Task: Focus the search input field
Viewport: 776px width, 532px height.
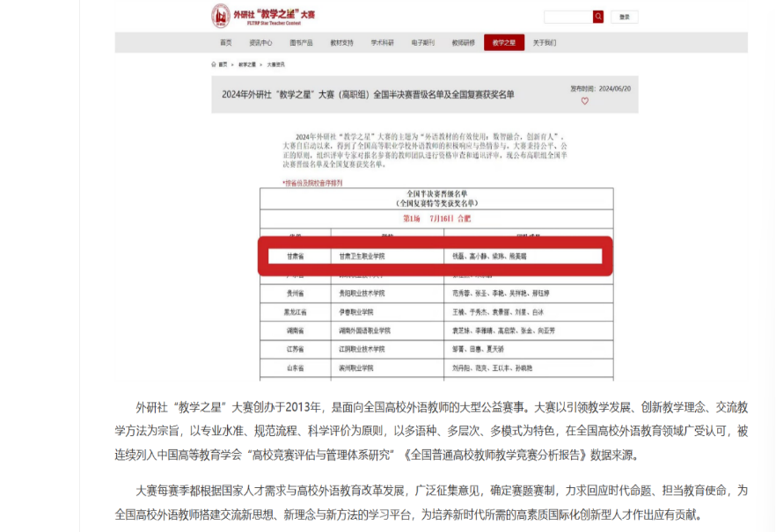Action: point(568,17)
